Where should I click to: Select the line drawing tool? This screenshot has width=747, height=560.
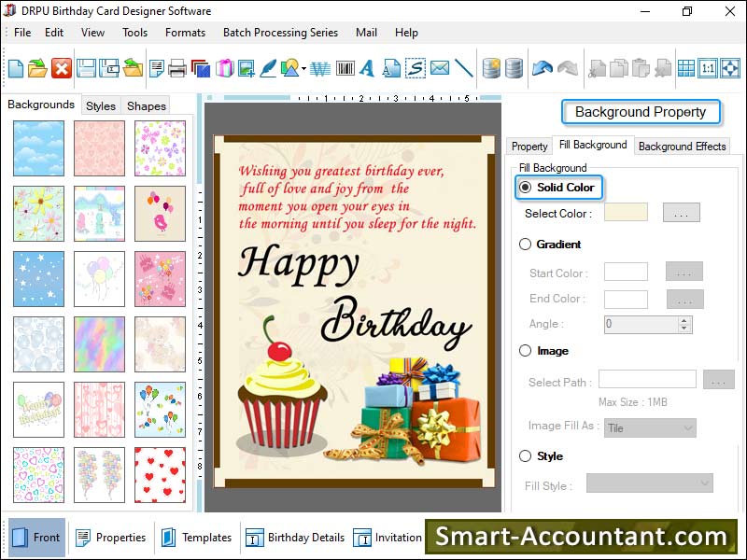coord(463,68)
